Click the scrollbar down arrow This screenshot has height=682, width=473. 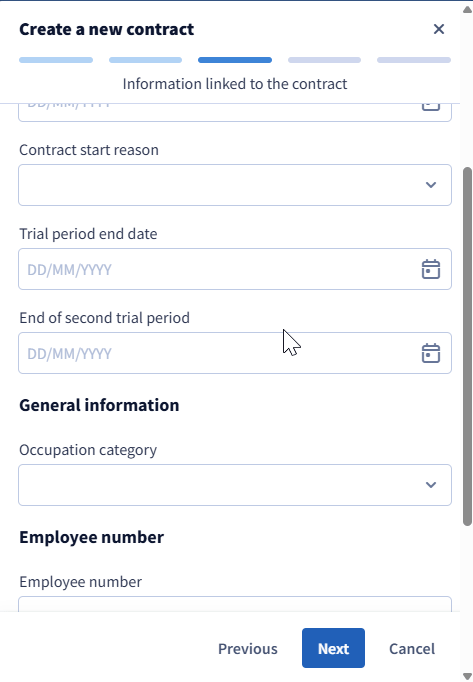[467, 676]
